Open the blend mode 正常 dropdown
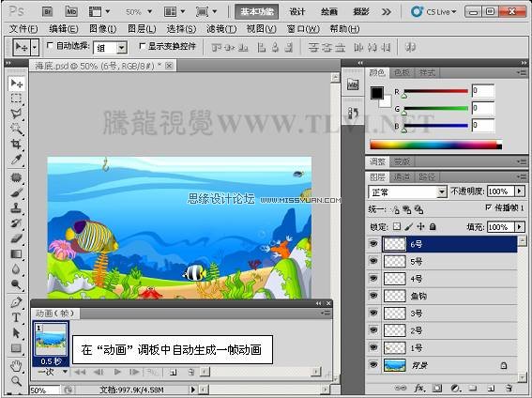The width and height of the screenshot is (532, 398). tap(441, 192)
